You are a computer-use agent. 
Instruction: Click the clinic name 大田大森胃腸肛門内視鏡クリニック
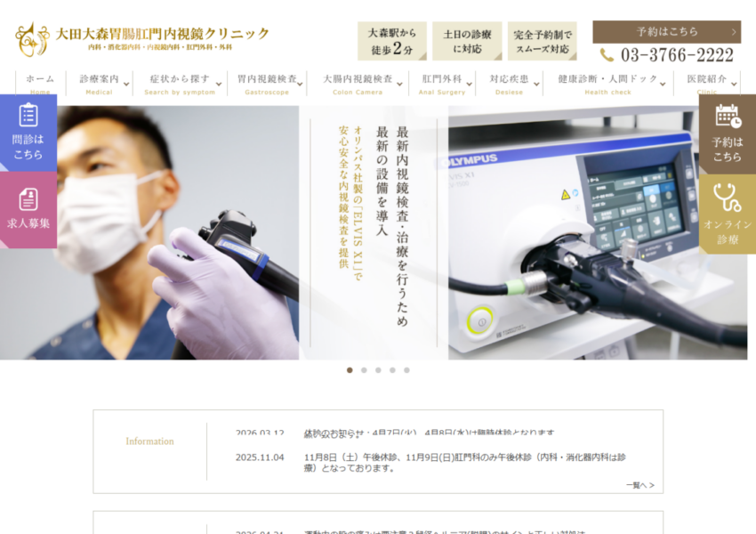pyautogui.click(x=163, y=34)
